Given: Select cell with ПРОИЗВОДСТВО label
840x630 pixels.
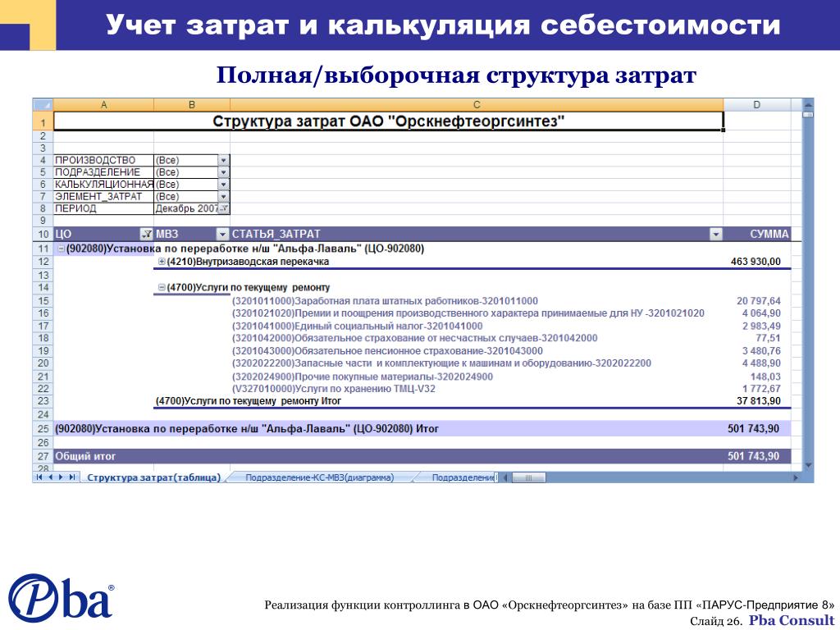Looking at the screenshot, I should (103, 160).
